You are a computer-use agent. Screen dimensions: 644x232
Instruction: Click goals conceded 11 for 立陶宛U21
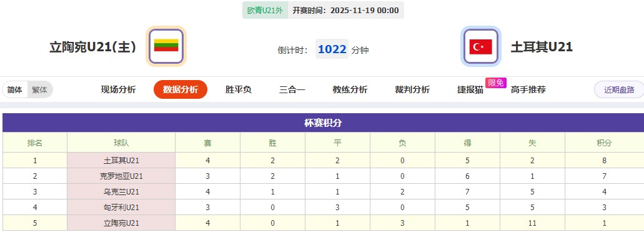[x=532, y=223]
